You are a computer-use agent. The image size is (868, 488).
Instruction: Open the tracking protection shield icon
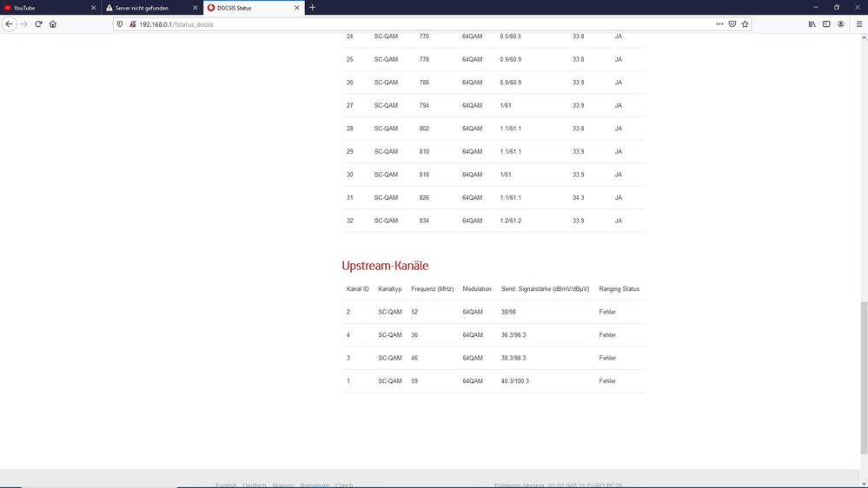click(120, 24)
